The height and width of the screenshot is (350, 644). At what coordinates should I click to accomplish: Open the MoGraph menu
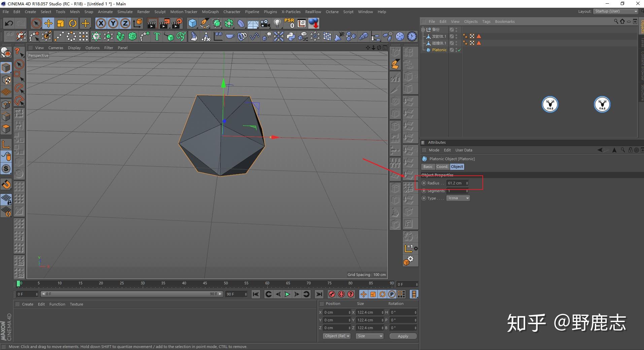pyautogui.click(x=210, y=12)
